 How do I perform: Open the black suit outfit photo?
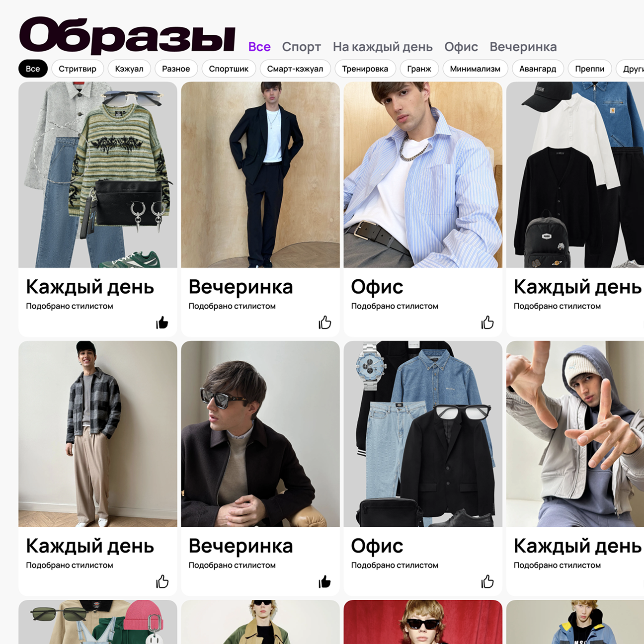(260, 175)
